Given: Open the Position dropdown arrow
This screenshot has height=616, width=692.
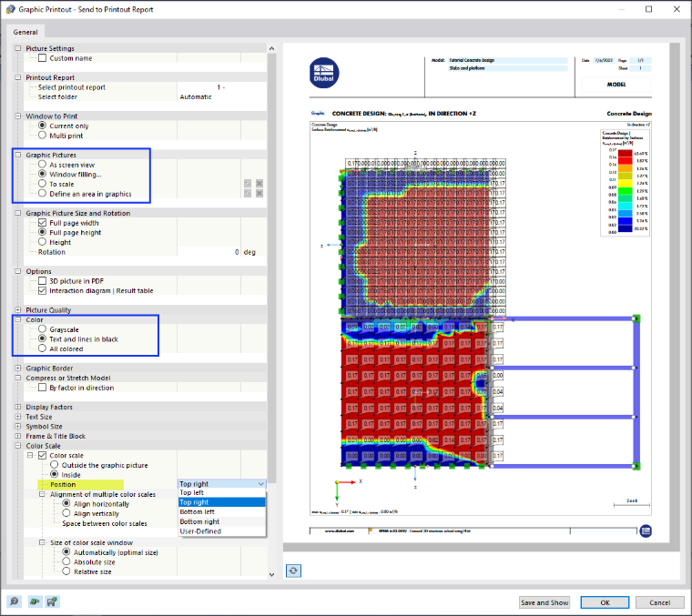Looking at the screenshot, I should 260,484.
